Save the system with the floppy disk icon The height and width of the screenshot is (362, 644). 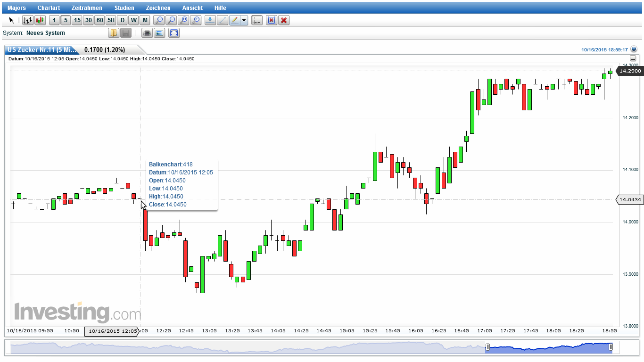pyautogui.click(x=126, y=33)
